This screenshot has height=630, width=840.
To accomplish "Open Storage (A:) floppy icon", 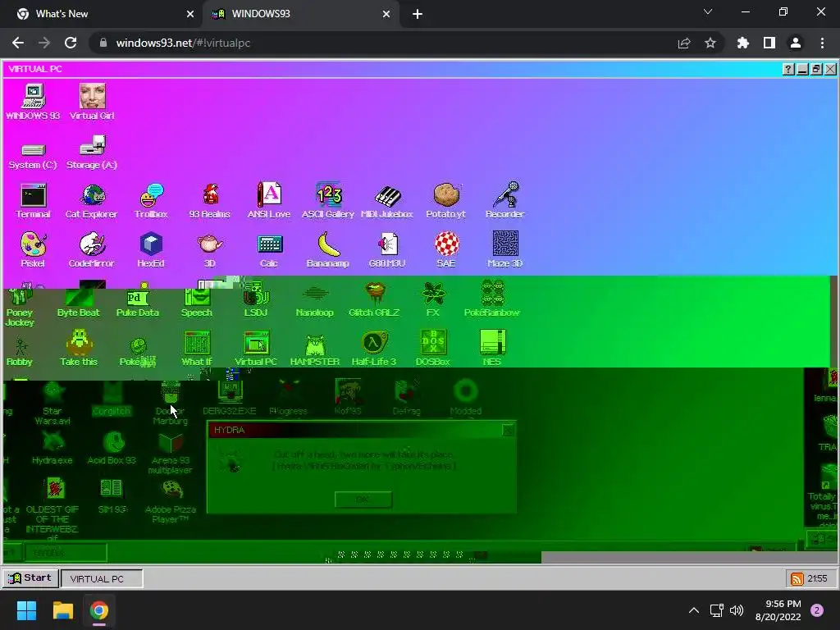I will [92, 153].
